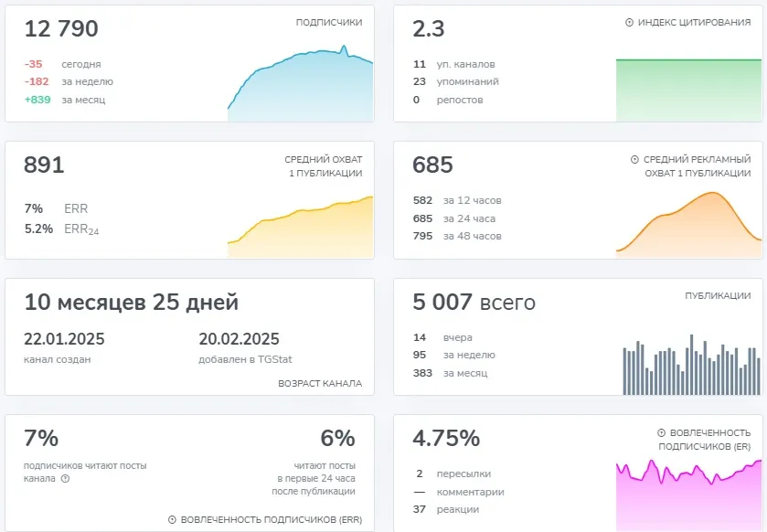
Task: Click the 582 за 12 часов row
Action: (457, 200)
